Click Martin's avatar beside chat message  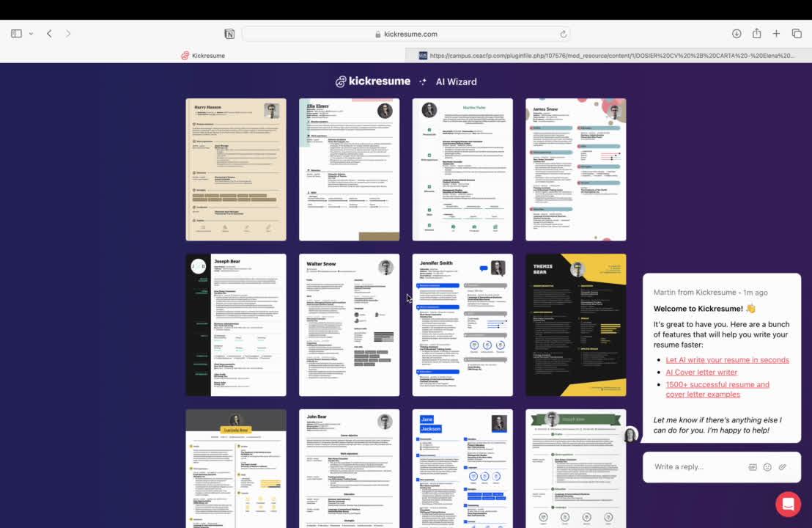point(630,434)
